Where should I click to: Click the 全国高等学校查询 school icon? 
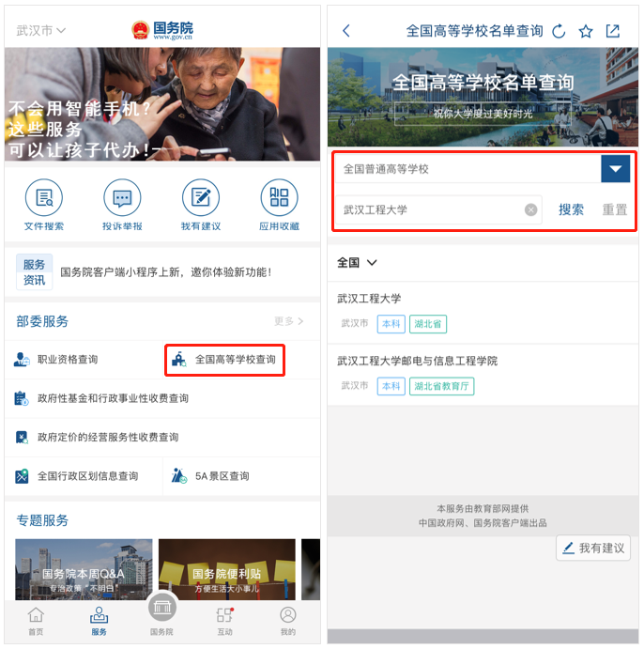(x=179, y=360)
